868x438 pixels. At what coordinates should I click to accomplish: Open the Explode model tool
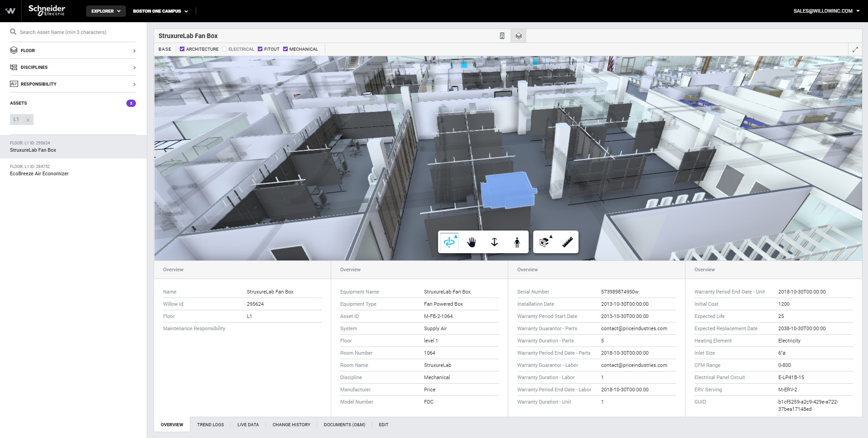coord(545,242)
